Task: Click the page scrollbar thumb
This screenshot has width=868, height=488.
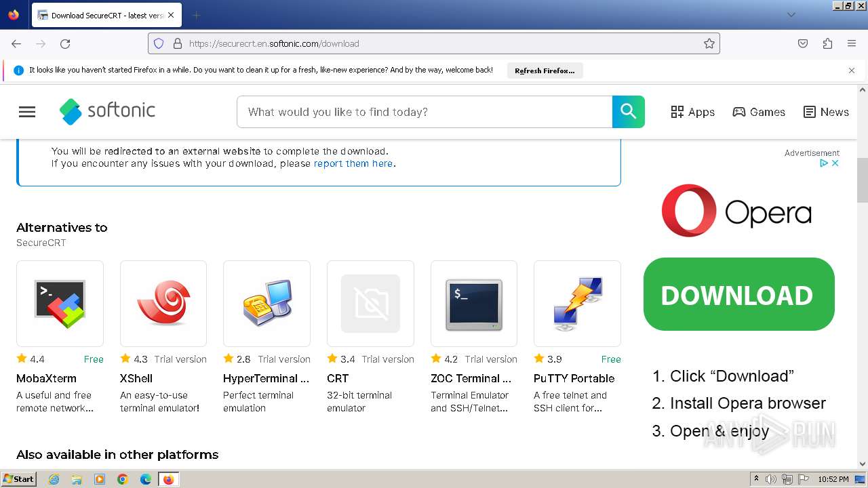Action: tap(863, 180)
